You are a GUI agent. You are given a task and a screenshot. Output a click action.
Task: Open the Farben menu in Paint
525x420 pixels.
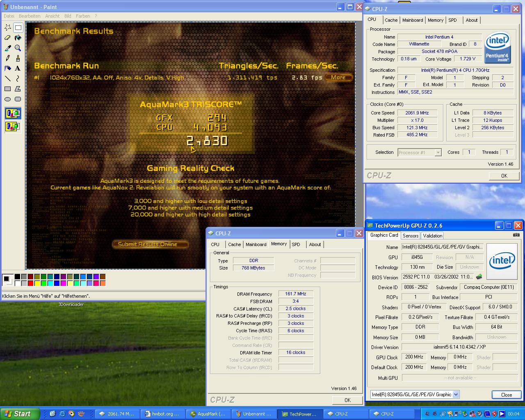click(x=83, y=16)
